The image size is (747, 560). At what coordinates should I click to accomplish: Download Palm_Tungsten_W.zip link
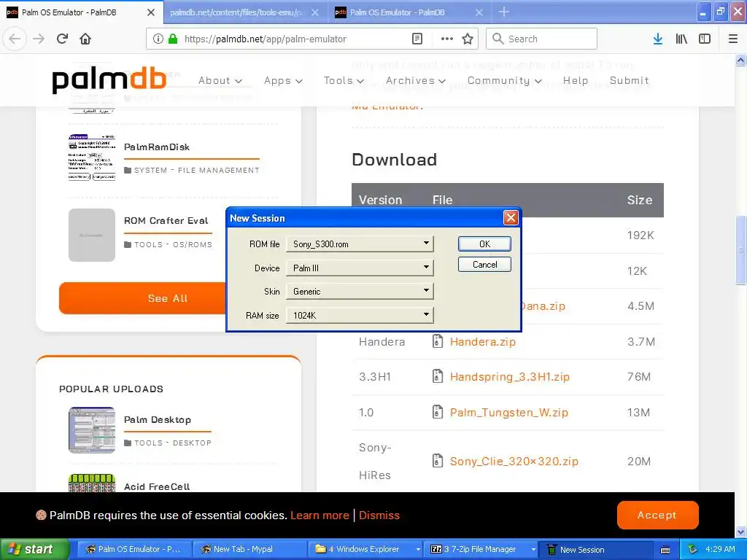pos(508,412)
